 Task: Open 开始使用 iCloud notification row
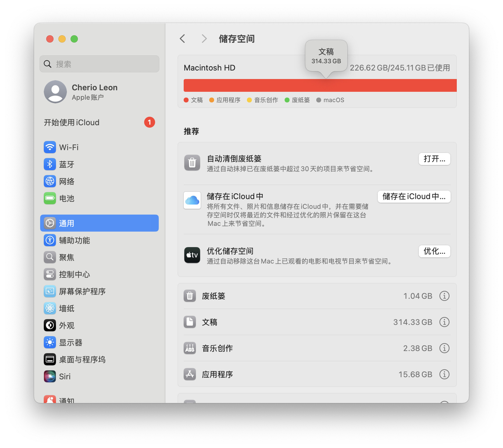pyautogui.click(x=99, y=122)
